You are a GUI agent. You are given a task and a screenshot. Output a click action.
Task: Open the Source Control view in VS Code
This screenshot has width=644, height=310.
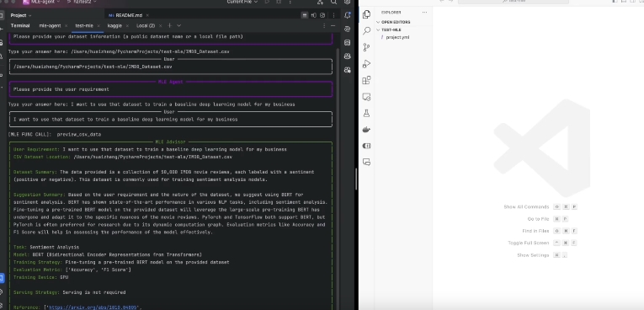coord(366,47)
